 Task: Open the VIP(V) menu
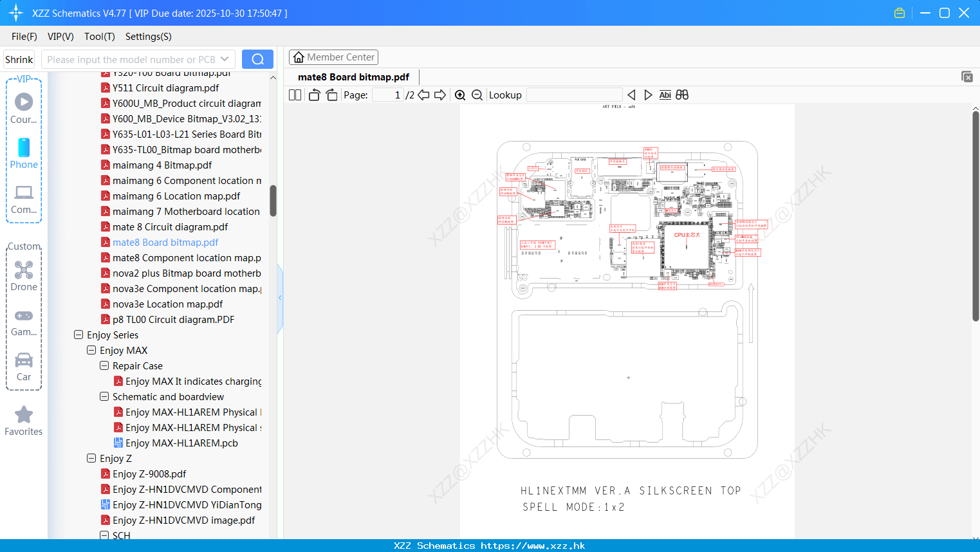coord(60,37)
